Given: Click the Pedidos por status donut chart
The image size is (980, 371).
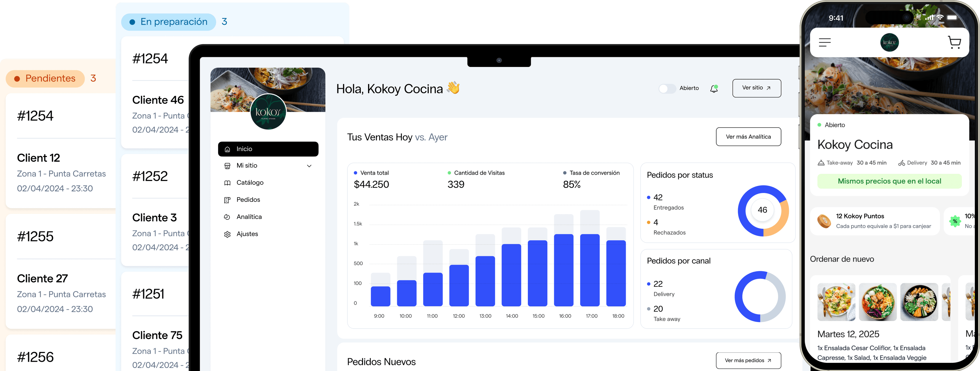Looking at the screenshot, I should [x=763, y=210].
